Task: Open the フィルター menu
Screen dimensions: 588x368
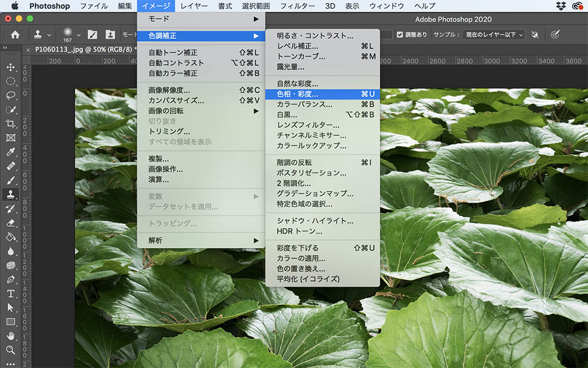Action: pyautogui.click(x=297, y=6)
